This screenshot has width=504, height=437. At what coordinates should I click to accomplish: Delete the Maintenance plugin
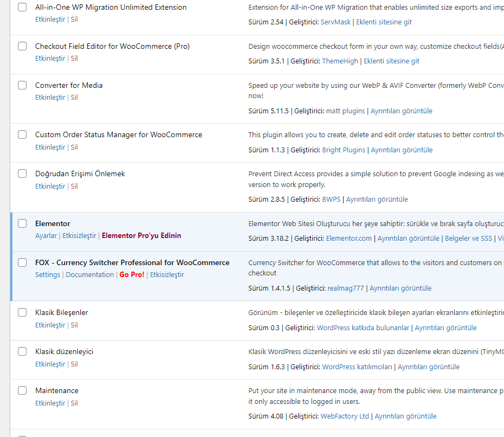pos(74,403)
